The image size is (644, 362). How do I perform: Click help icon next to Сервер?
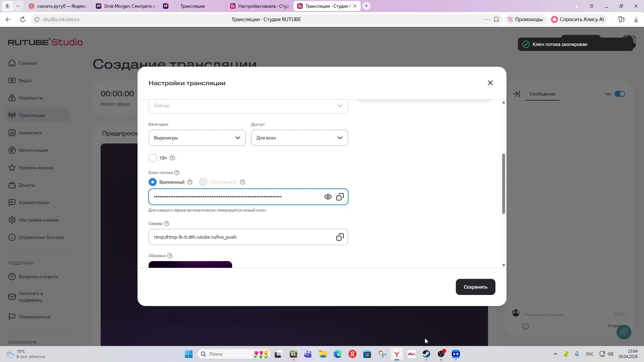[x=167, y=224]
